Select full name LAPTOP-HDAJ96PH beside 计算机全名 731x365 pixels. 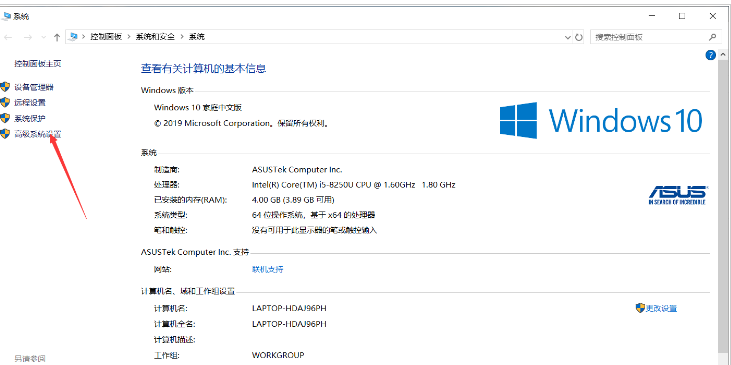click(x=289, y=324)
